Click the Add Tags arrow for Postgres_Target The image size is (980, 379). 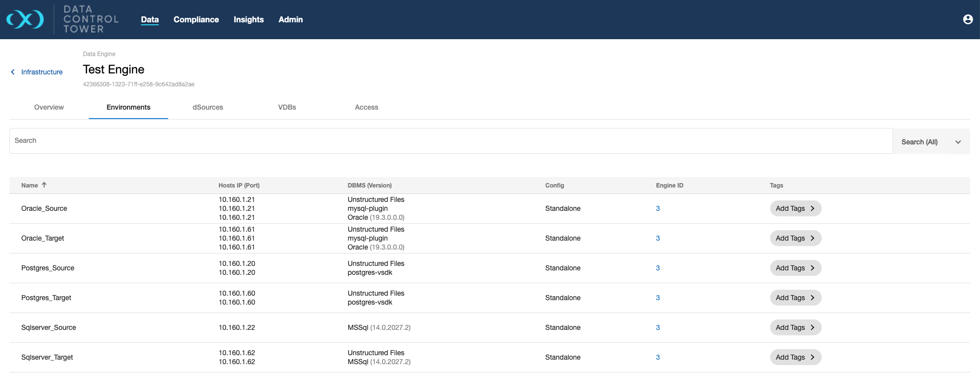pyautogui.click(x=812, y=298)
